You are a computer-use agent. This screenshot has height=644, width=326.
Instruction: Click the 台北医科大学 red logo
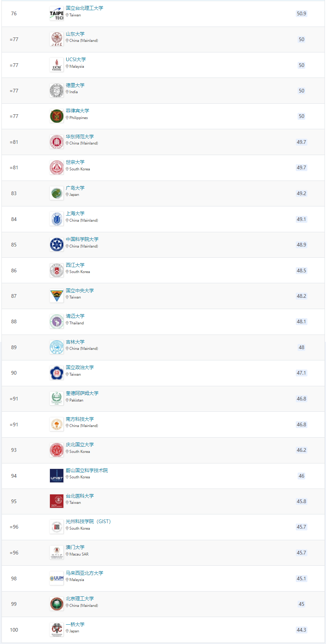[x=56, y=501]
